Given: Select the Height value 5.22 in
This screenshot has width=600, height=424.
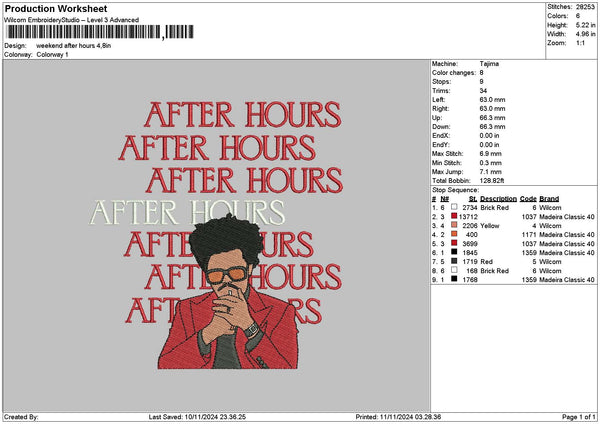Looking at the screenshot, I should pyautogui.click(x=585, y=25).
